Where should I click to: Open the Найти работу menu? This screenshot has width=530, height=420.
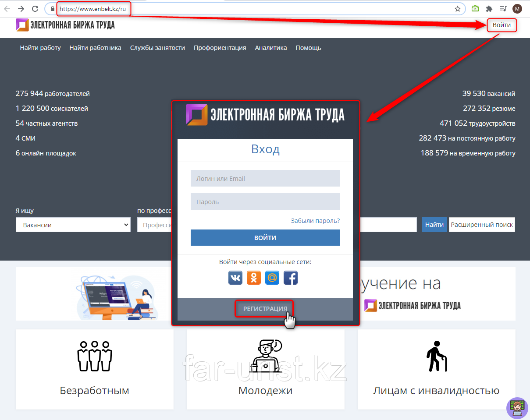tap(40, 48)
